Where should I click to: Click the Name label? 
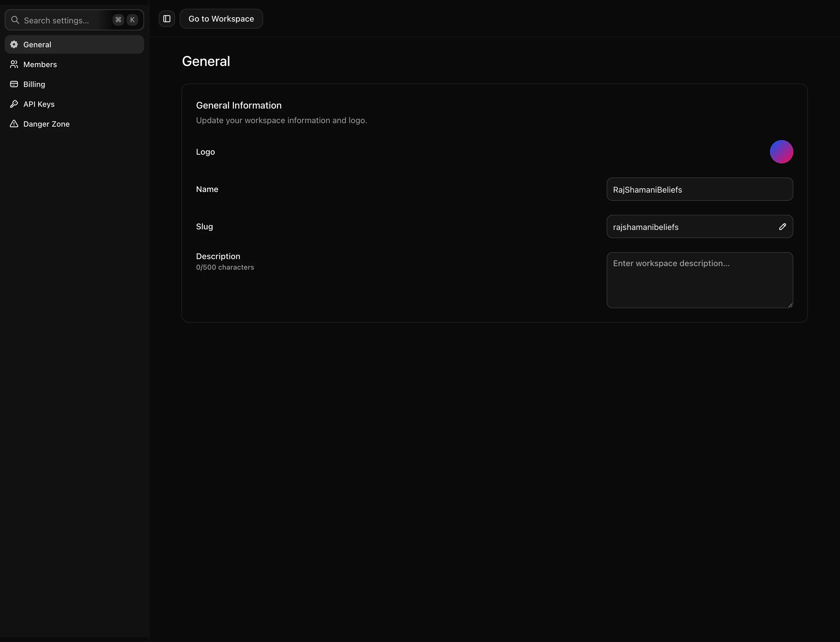(x=207, y=189)
